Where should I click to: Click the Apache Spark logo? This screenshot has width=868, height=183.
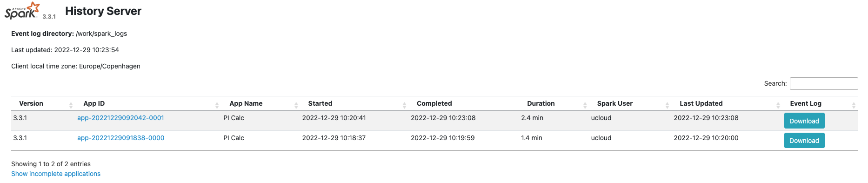[x=22, y=11]
